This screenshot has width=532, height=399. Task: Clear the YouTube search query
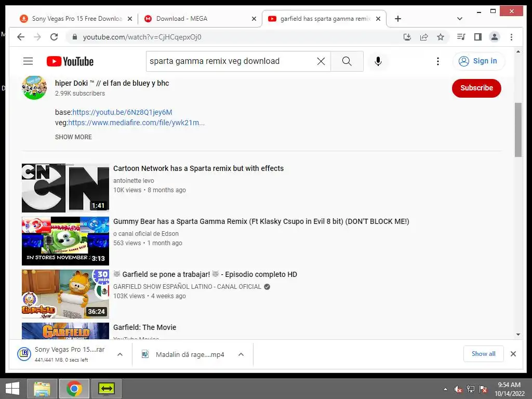pyautogui.click(x=321, y=61)
